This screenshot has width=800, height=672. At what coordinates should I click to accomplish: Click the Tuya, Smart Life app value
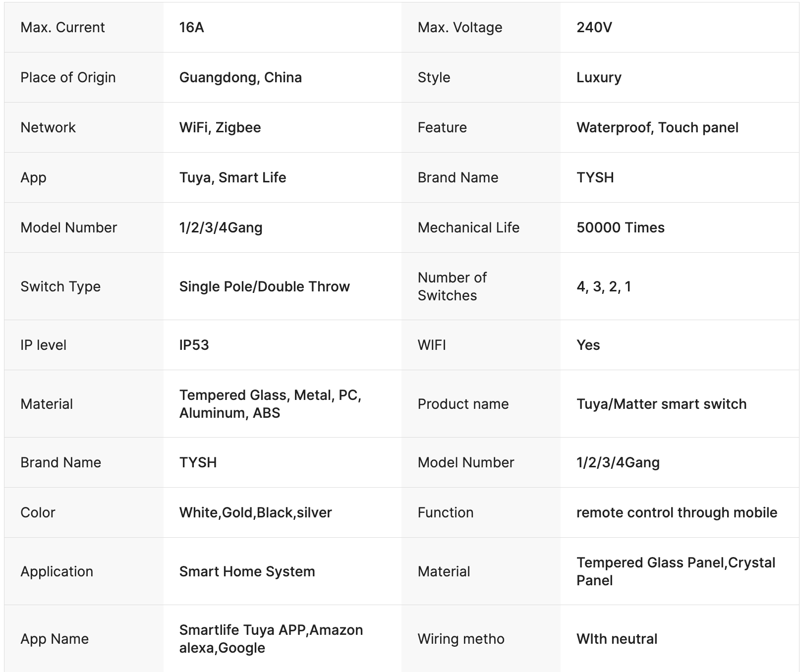point(232,177)
